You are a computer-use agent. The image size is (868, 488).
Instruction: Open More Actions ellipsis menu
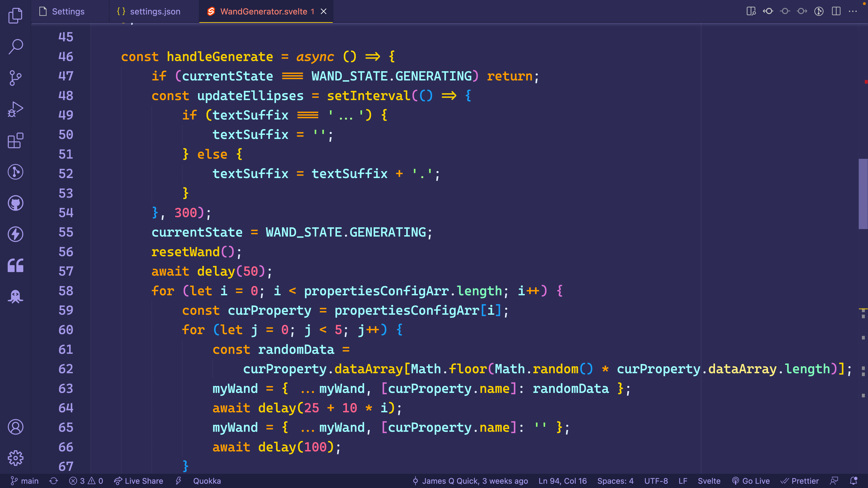point(853,11)
